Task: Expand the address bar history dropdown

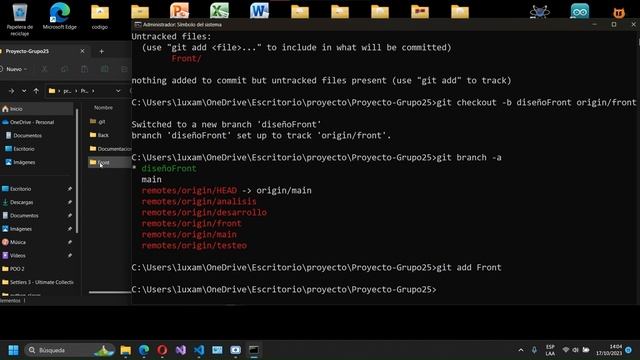Action: 118,91
